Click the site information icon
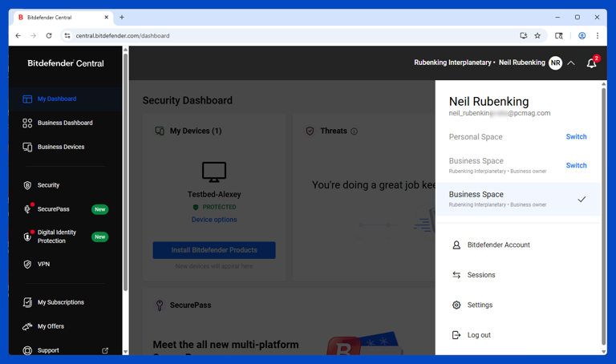The width and height of the screenshot is (616, 364). click(67, 36)
